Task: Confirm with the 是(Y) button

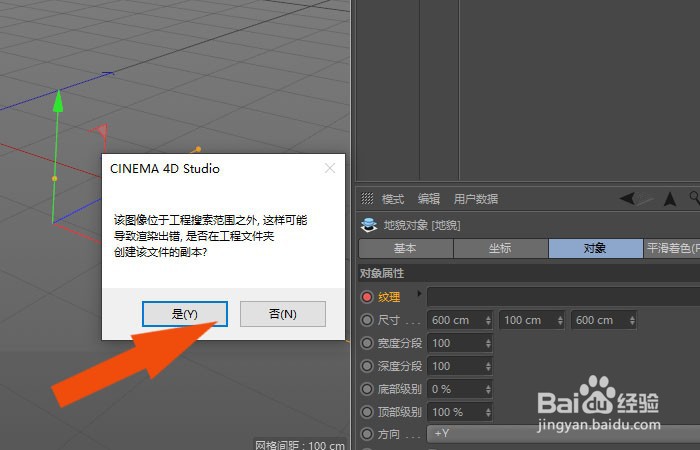Action: click(185, 314)
